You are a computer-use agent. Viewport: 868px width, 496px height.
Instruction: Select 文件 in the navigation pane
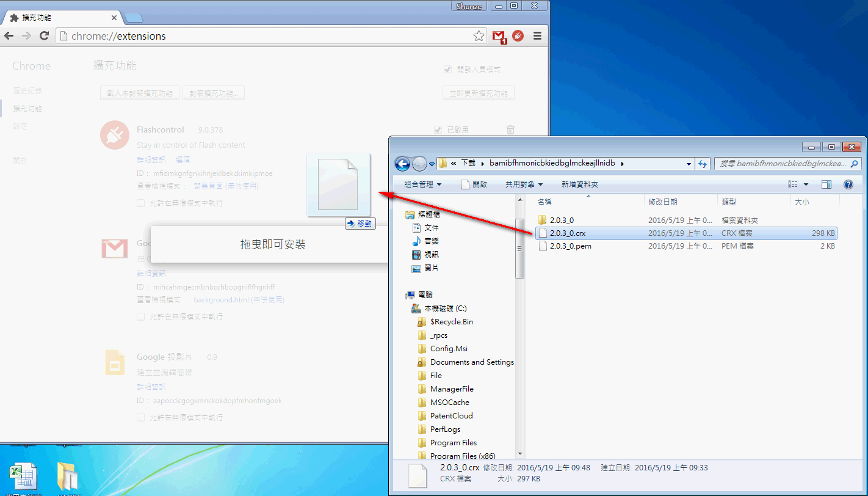[x=431, y=227]
